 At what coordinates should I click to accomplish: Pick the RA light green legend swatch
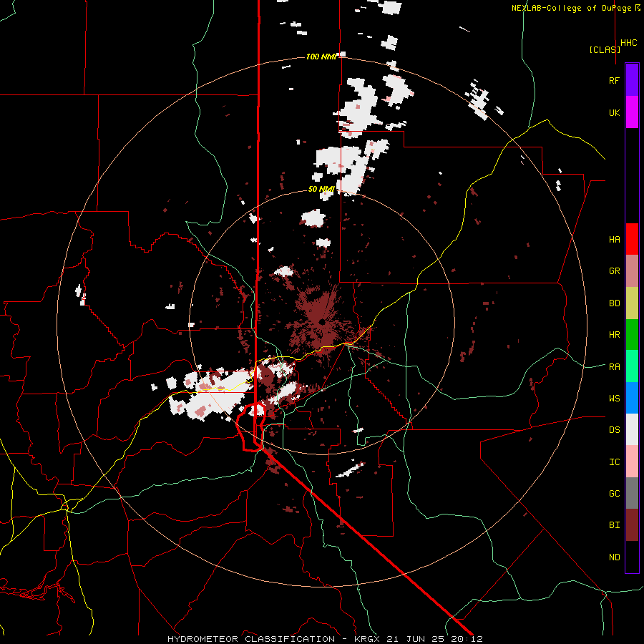tap(632, 366)
